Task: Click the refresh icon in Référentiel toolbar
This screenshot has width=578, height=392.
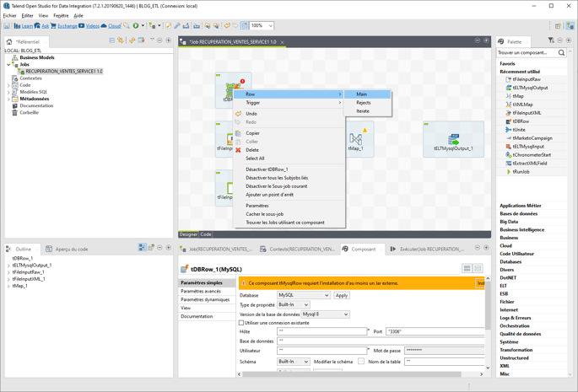Action: point(132,40)
